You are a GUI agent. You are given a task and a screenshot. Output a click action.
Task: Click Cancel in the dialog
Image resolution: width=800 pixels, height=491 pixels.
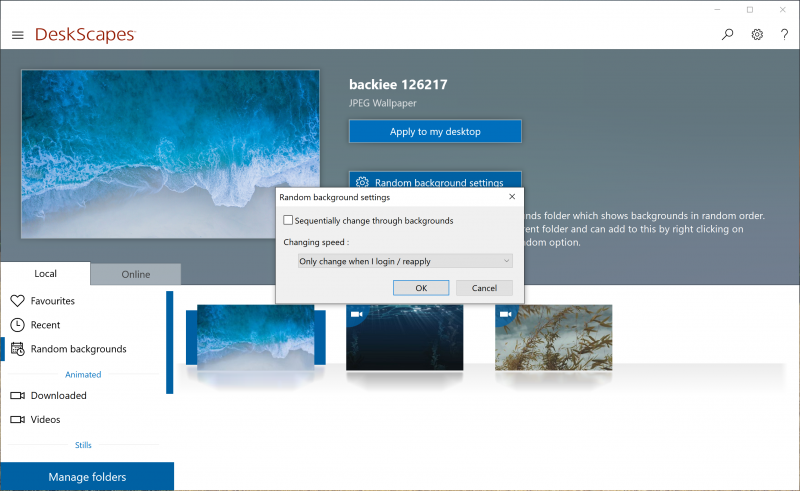(484, 288)
